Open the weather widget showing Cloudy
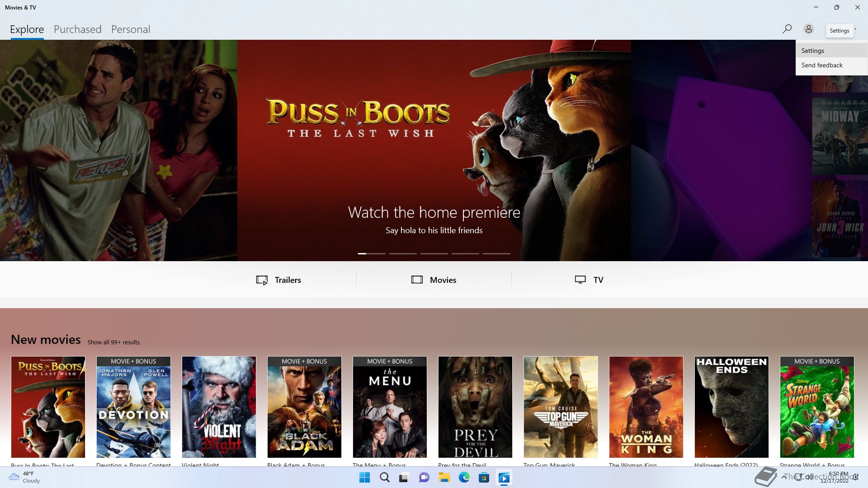 click(24, 477)
